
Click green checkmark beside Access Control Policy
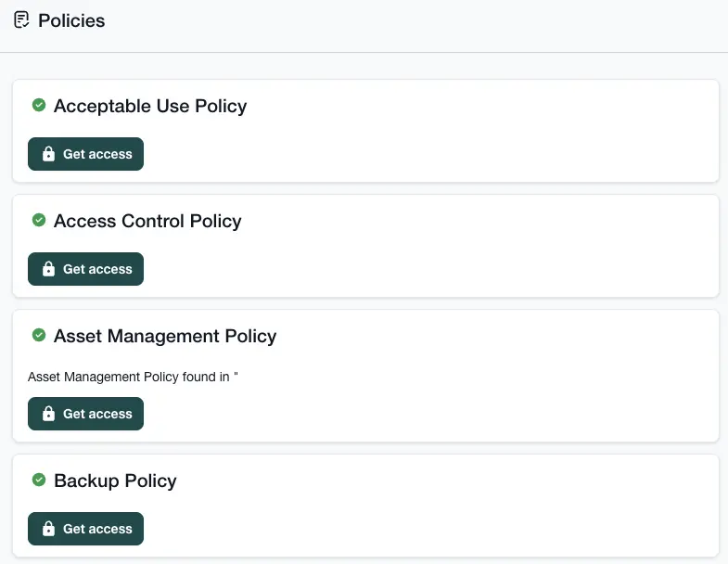(x=39, y=220)
